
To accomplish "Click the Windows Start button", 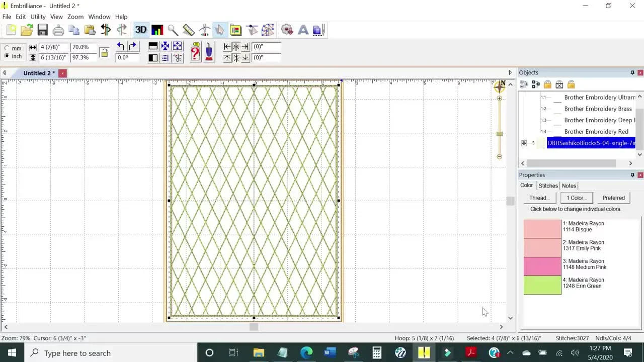I will click(x=12, y=352).
